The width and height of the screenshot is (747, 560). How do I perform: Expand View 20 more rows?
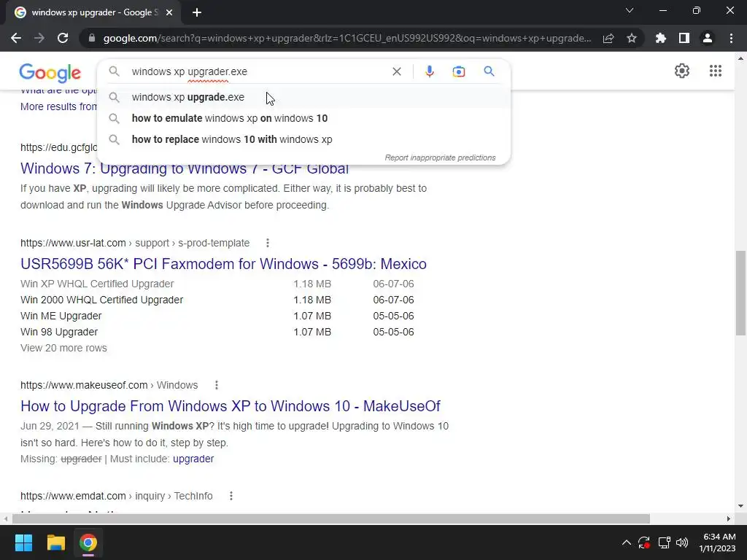point(64,348)
